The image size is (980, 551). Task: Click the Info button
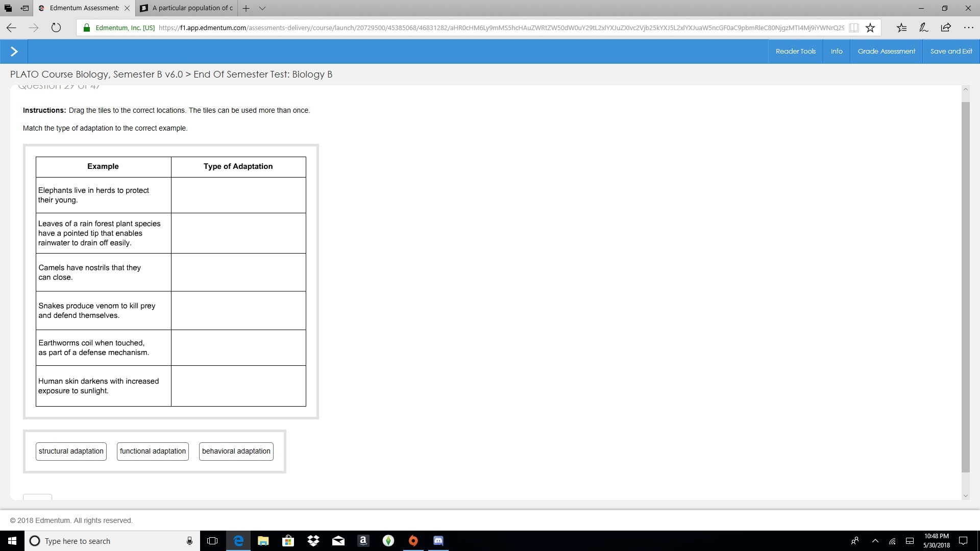tap(836, 52)
